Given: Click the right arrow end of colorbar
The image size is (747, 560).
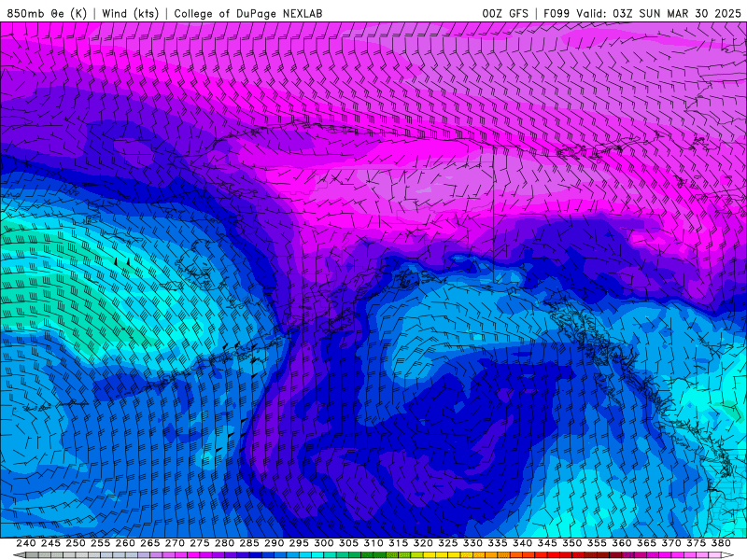Looking at the screenshot, I should pyautogui.click(x=727, y=555).
